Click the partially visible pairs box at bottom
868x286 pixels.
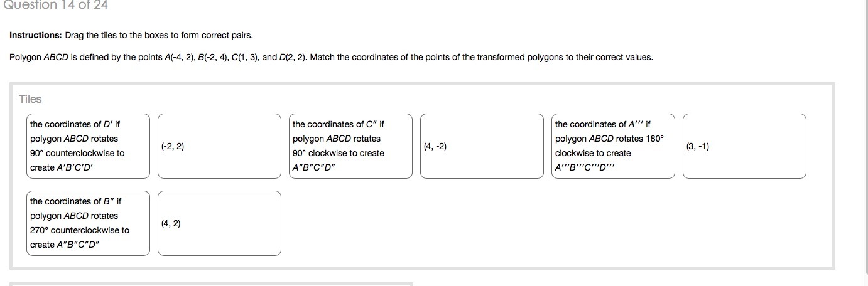tap(211, 284)
